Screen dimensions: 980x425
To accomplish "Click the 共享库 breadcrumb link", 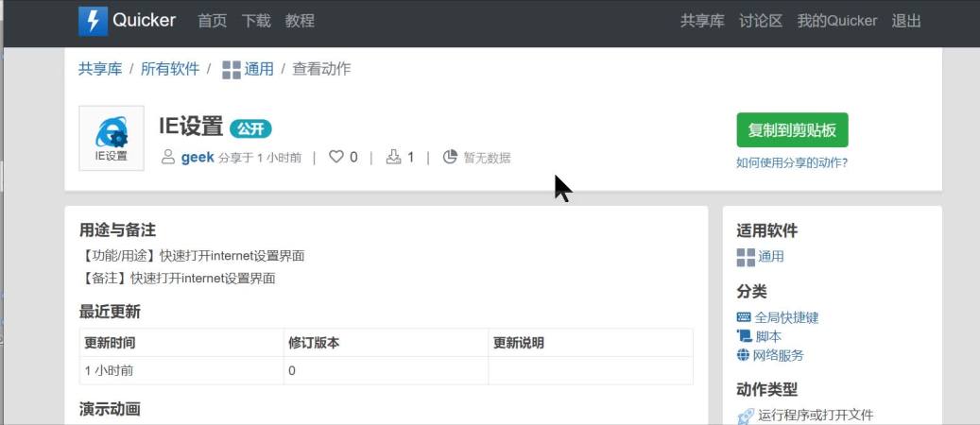I will pos(100,69).
